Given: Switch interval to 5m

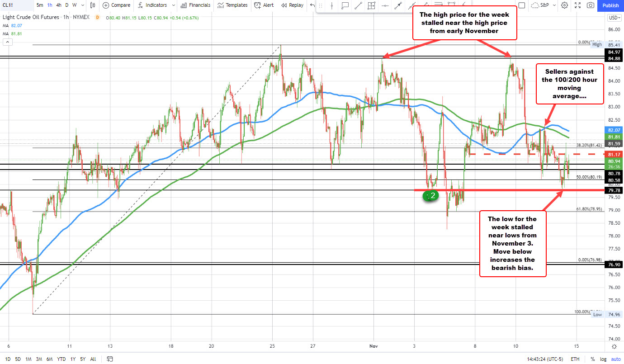Looking at the screenshot, I should coord(40,5).
